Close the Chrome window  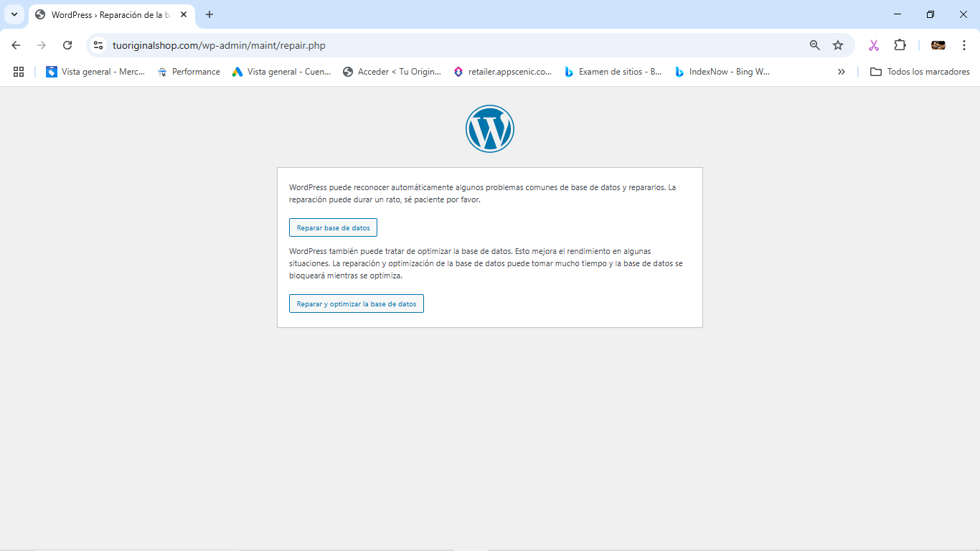[963, 14]
